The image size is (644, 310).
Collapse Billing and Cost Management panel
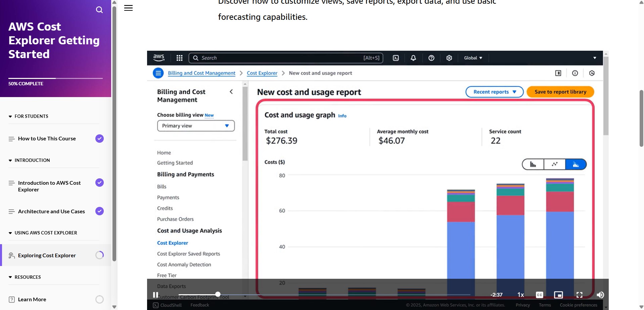tap(231, 92)
